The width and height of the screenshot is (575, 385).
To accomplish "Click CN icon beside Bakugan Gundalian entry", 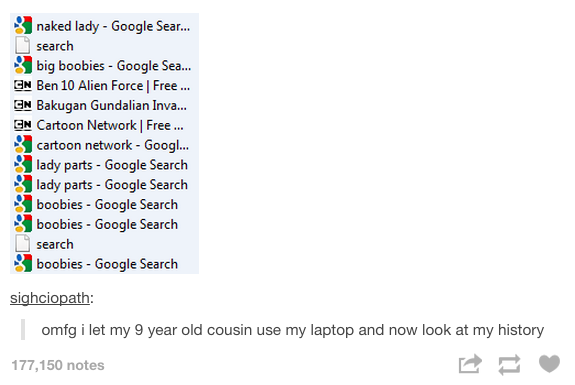I will (23, 105).
